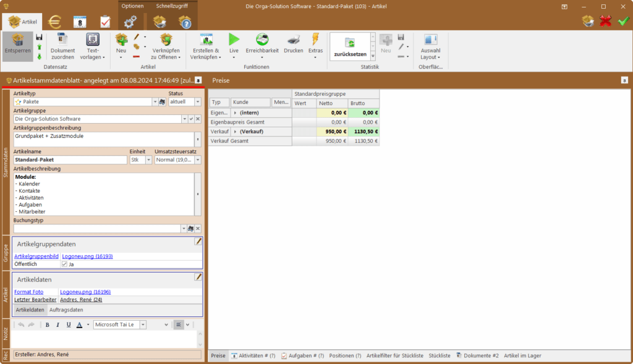Switch to Auftragsdaten tab
Image resolution: width=633 pixels, height=364 pixels.
tap(66, 310)
